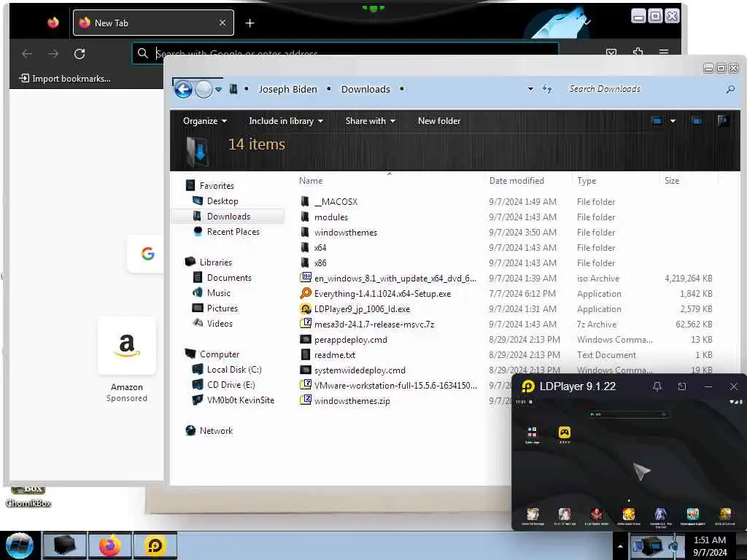Open the Pictures library
Image resolution: width=747 pixels, height=560 pixels.
coord(222,308)
